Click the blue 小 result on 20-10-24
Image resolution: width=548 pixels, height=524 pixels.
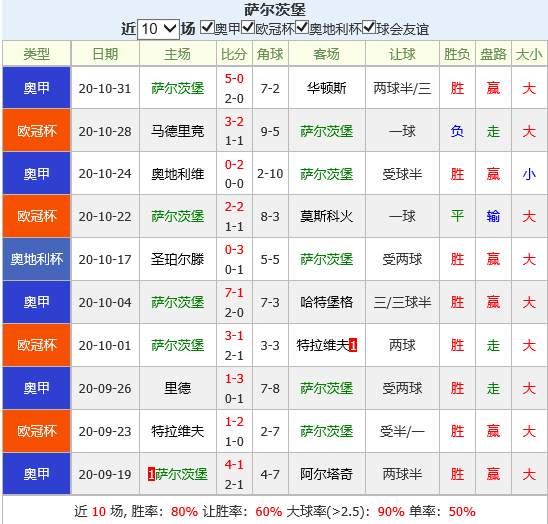[529, 174]
